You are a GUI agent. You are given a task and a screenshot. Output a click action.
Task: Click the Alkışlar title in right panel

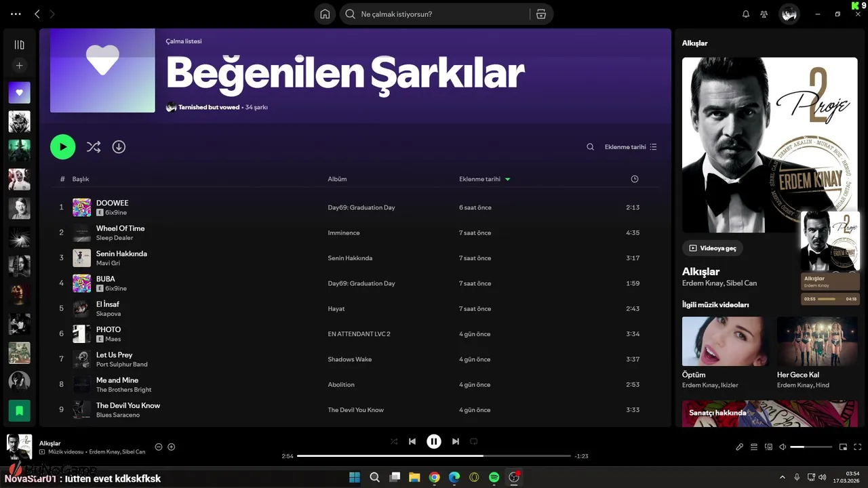701,271
